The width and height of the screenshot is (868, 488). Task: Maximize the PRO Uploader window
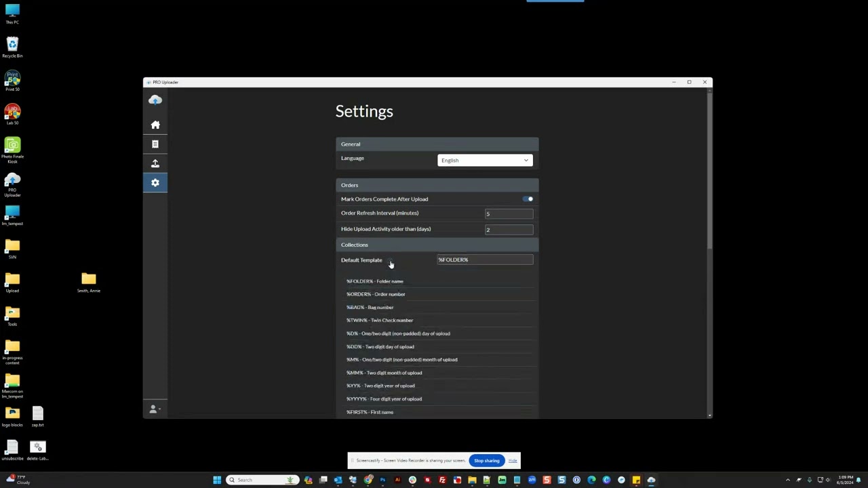pyautogui.click(x=689, y=82)
